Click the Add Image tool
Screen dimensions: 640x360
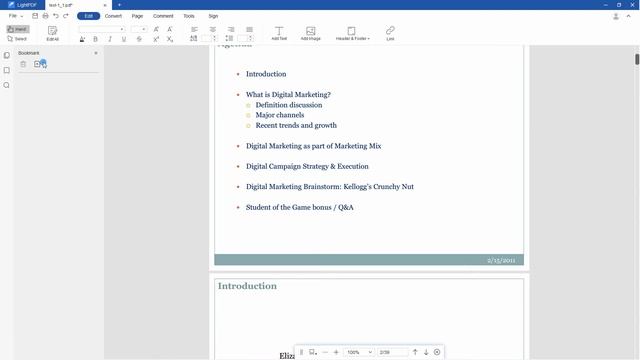tap(311, 33)
